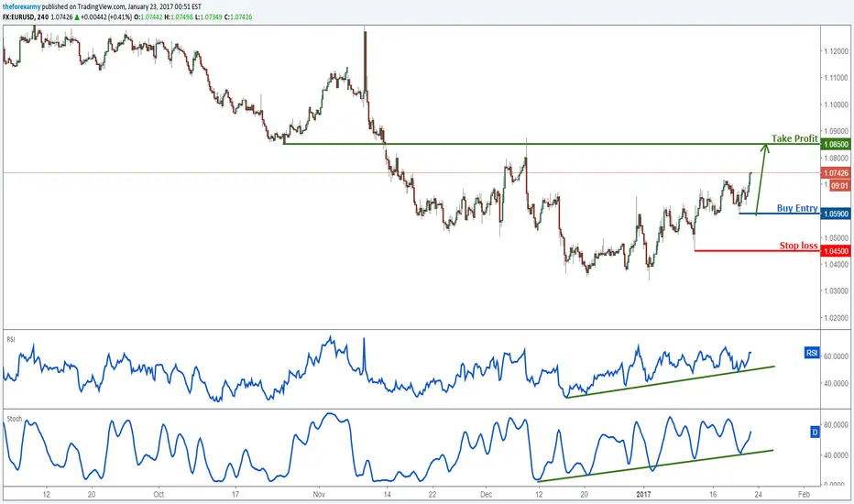Select the 1.04500 stop loss price tag

[x=836, y=251]
